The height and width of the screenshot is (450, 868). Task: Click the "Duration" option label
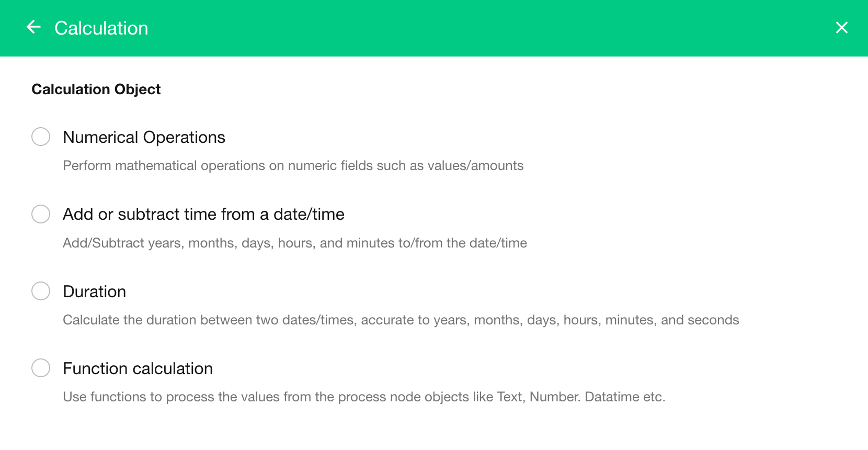click(94, 291)
